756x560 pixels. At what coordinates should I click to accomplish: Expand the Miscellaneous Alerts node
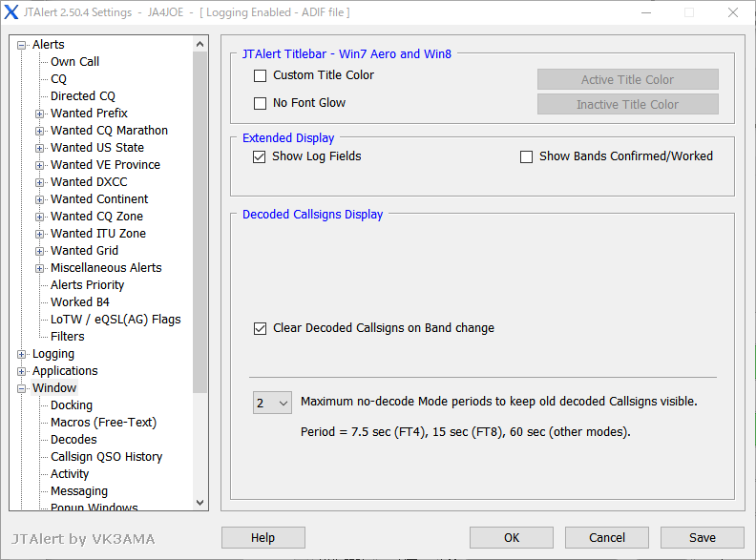click(x=39, y=268)
